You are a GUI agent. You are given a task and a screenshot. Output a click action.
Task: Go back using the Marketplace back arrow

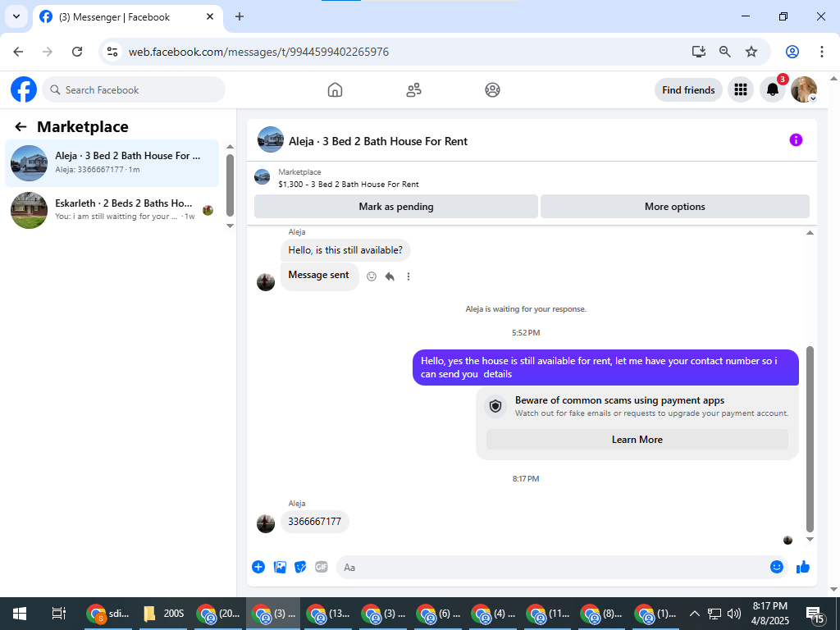[x=21, y=127]
